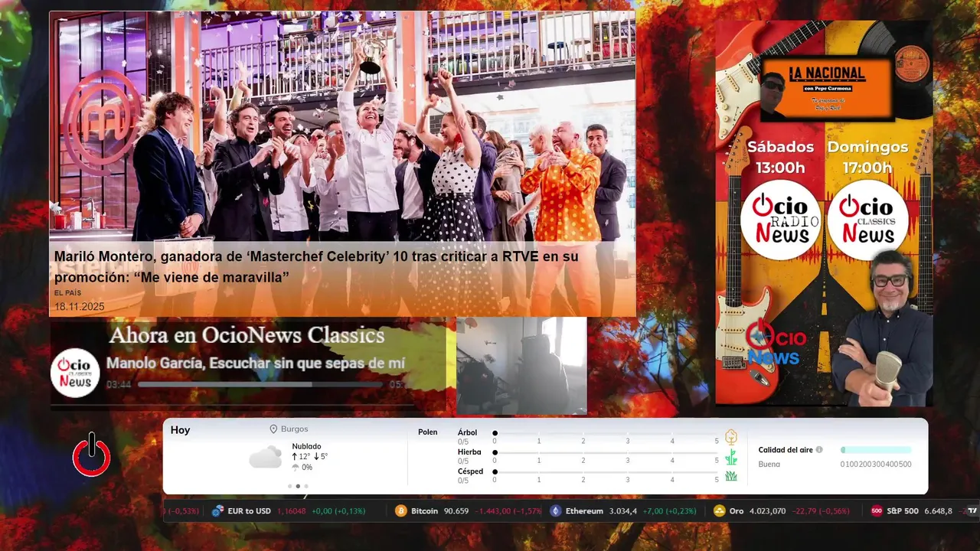
Task: Click the Oro price 4.023,070
Action: (766, 511)
